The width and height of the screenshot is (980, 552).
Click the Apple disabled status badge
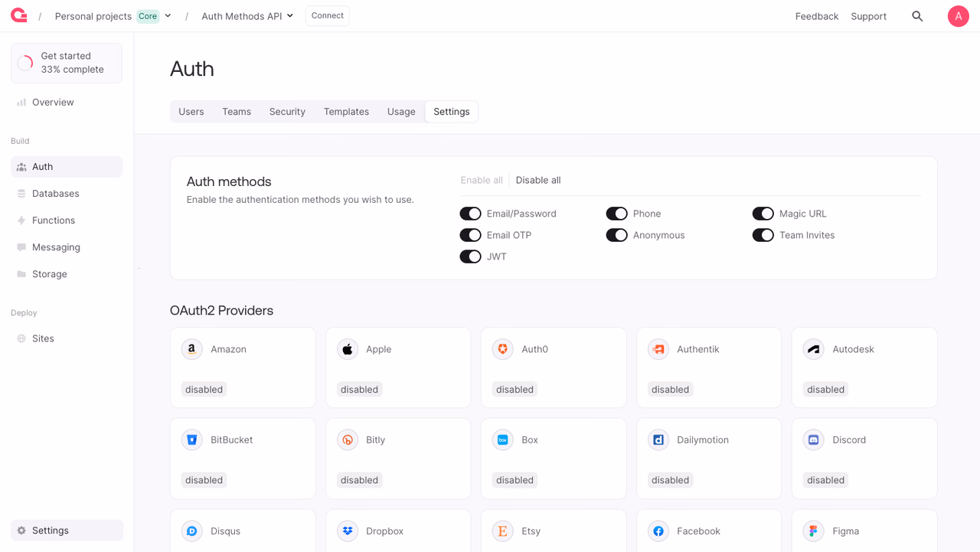tap(360, 390)
